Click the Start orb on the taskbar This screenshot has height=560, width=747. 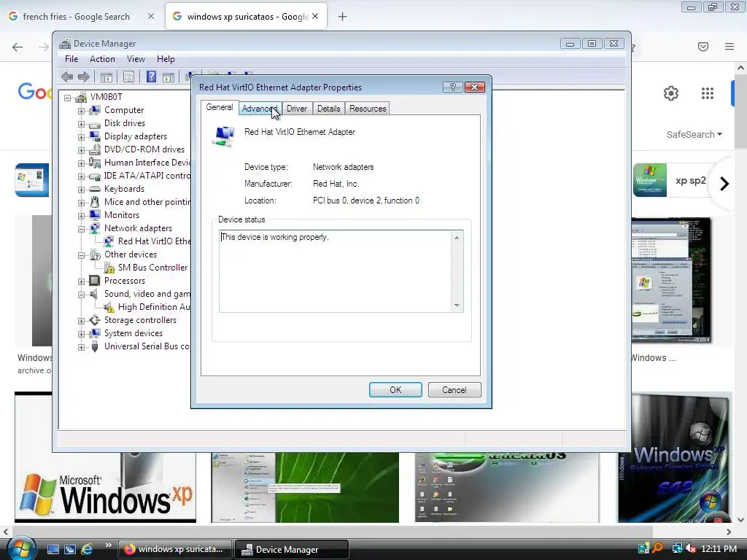click(21, 548)
